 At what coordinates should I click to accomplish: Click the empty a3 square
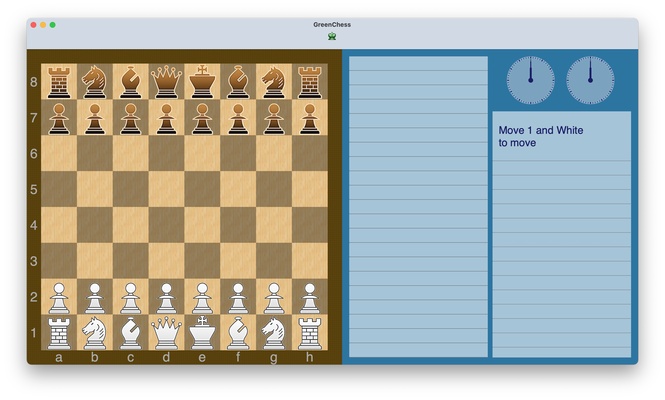(59, 261)
